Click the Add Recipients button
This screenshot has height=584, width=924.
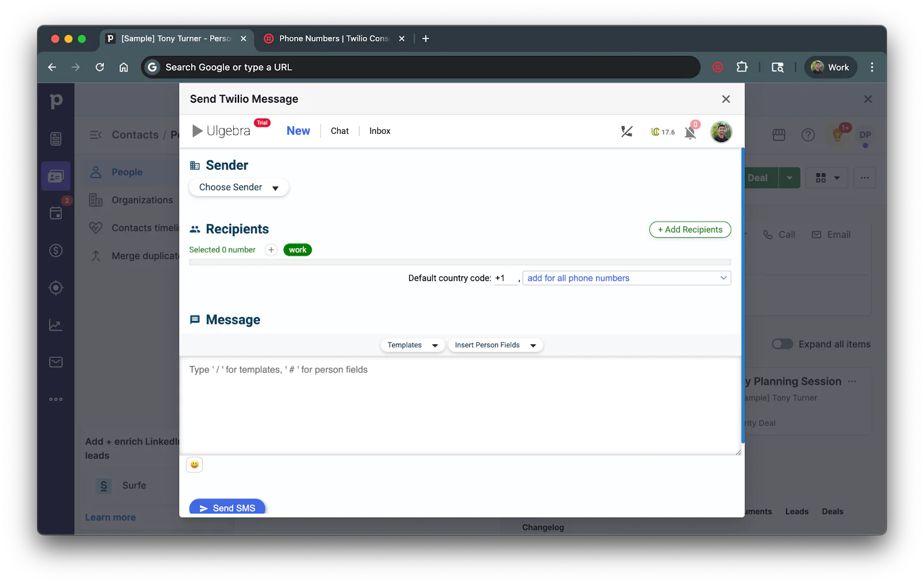click(690, 229)
